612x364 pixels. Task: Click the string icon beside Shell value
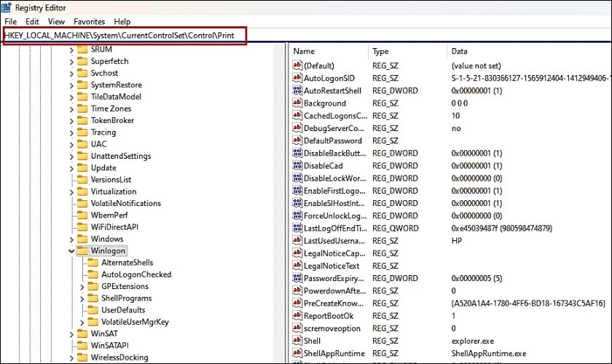(297, 341)
